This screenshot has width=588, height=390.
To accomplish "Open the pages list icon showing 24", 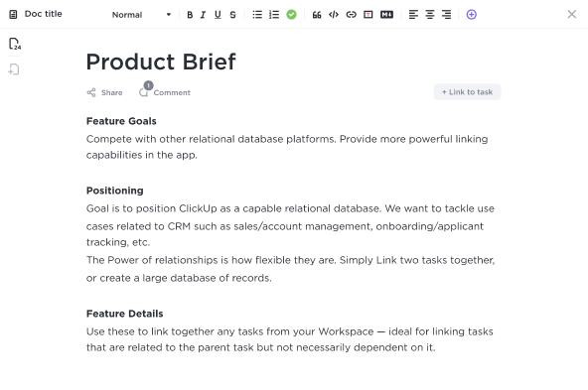I will pos(15,44).
